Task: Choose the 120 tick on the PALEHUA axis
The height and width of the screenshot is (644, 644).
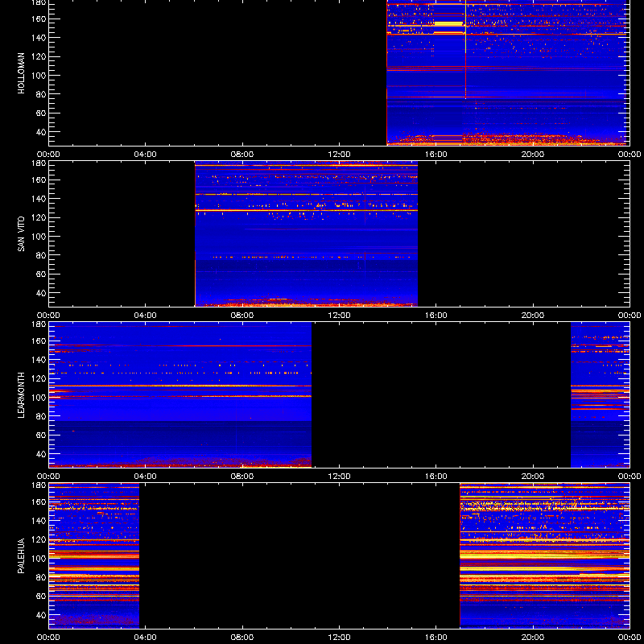Action: (39, 539)
